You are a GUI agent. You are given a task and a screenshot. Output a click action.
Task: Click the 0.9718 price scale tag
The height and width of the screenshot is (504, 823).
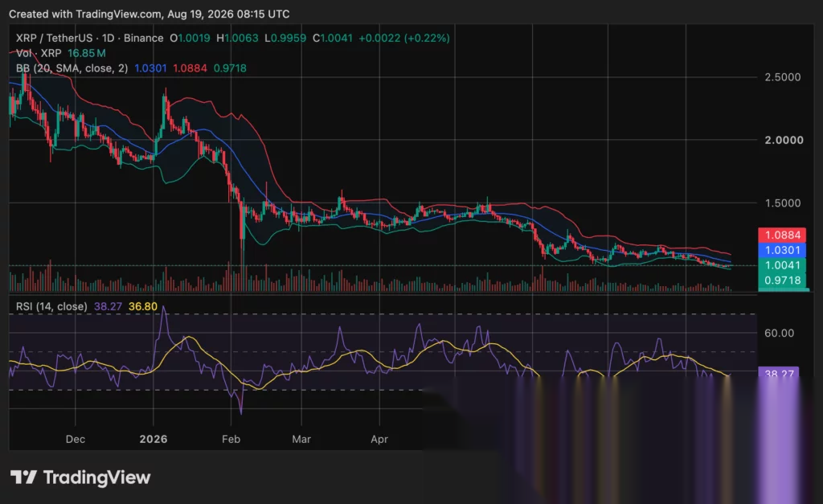pyautogui.click(x=782, y=281)
